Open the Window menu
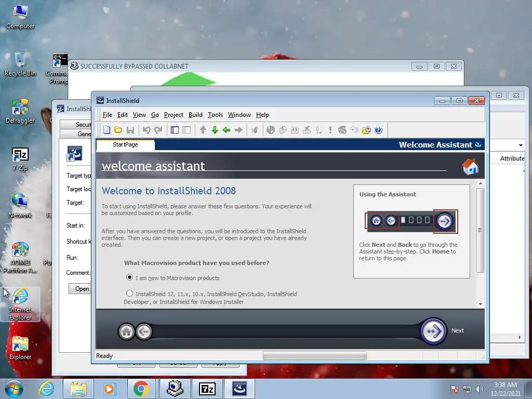The height and width of the screenshot is (399, 532). tap(239, 115)
